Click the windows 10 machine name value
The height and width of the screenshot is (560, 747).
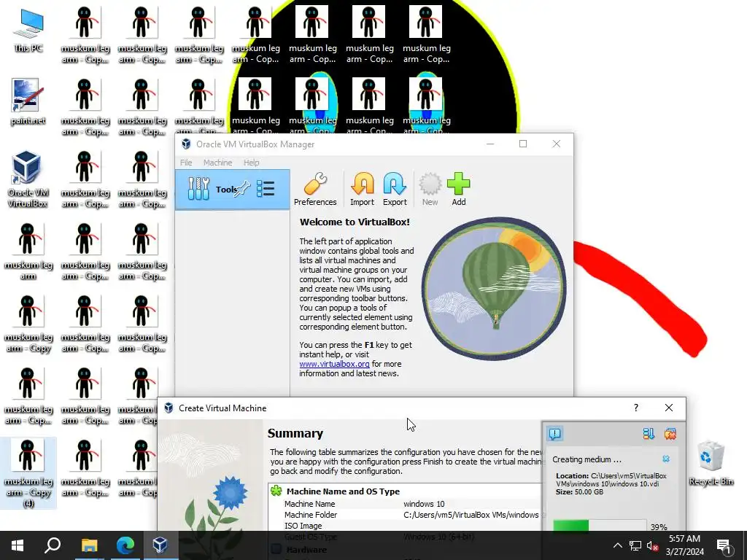coord(424,504)
